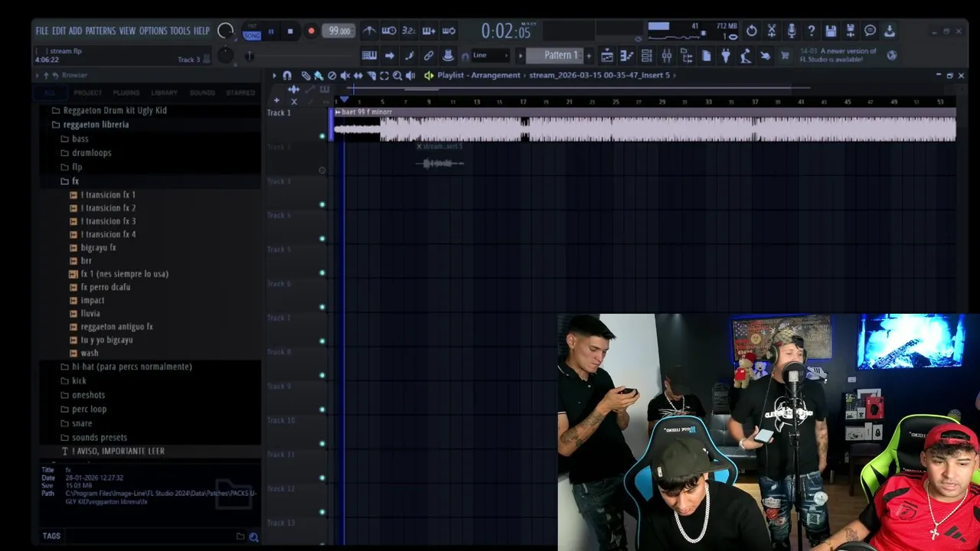
Task: Toggle the metronome icon
Action: pyautogui.click(x=369, y=31)
